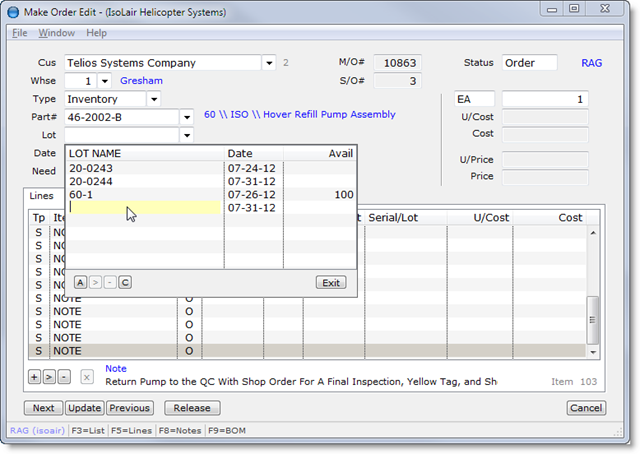640x454 pixels.
Task: Expand the Part# dropdown arrow
Action: pos(186,117)
